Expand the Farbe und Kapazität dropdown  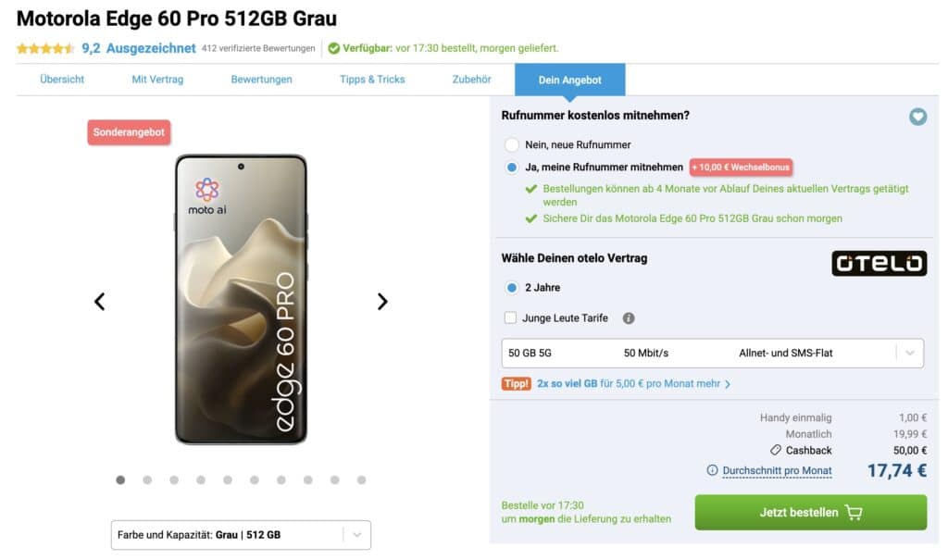(241, 535)
